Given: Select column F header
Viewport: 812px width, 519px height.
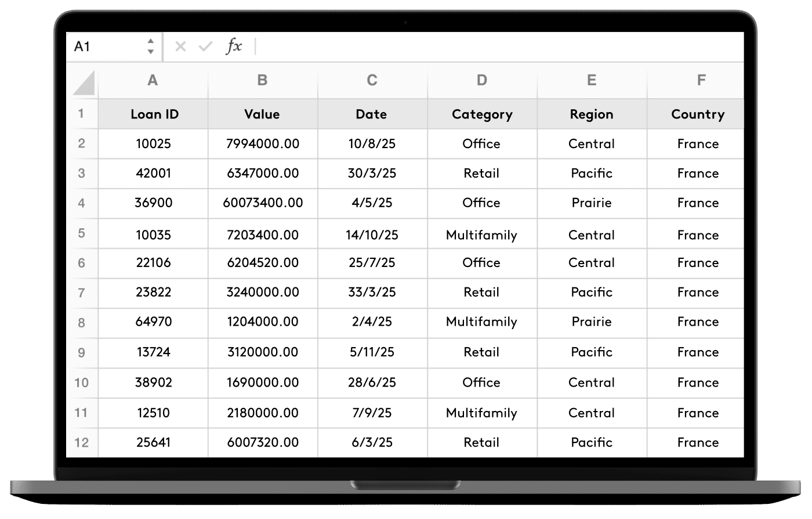Looking at the screenshot, I should 701,80.
